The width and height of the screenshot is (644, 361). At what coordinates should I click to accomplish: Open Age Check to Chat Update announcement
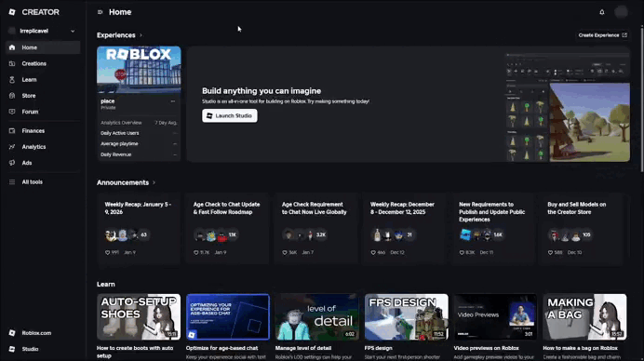tap(227, 228)
